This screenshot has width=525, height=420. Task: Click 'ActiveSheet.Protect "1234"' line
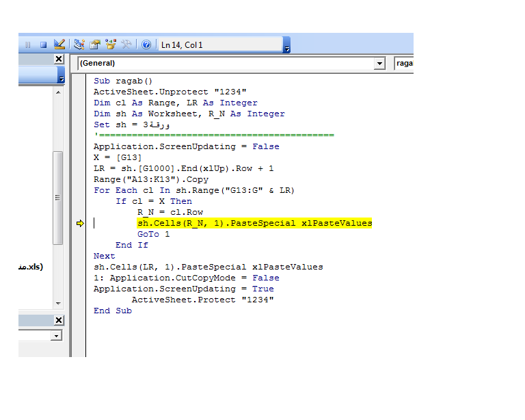tap(203, 300)
